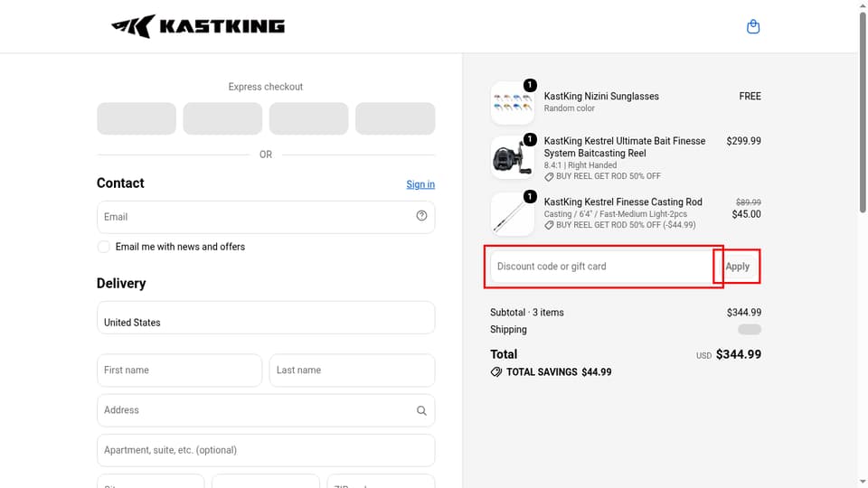Focus the Apartment, suite field
Image resolution: width=868 pixels, height=488 pixels.
pos(266,450)
